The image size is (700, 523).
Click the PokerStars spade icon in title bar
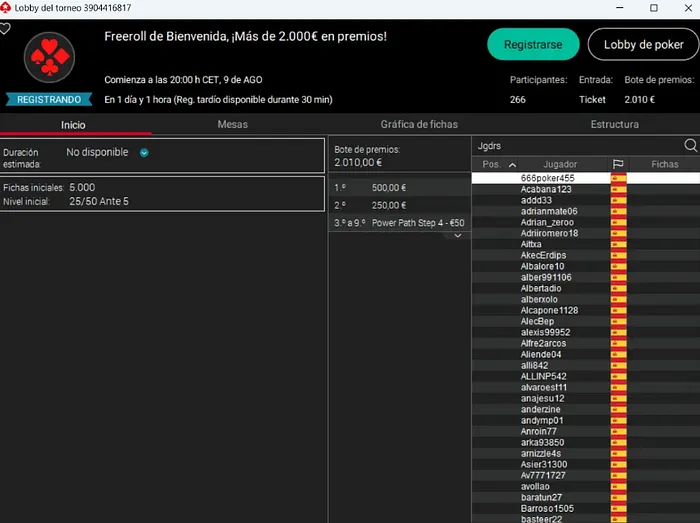(6, 8)
